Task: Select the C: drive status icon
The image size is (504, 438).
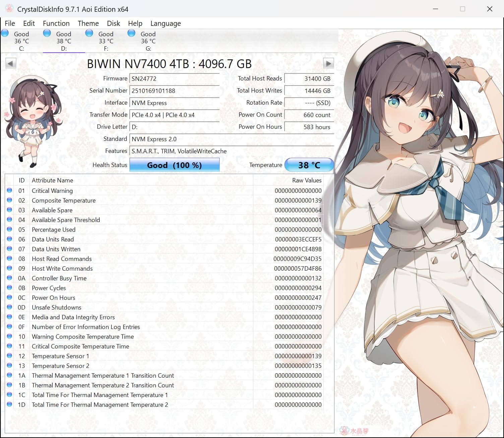Action: tap(5, 33)
